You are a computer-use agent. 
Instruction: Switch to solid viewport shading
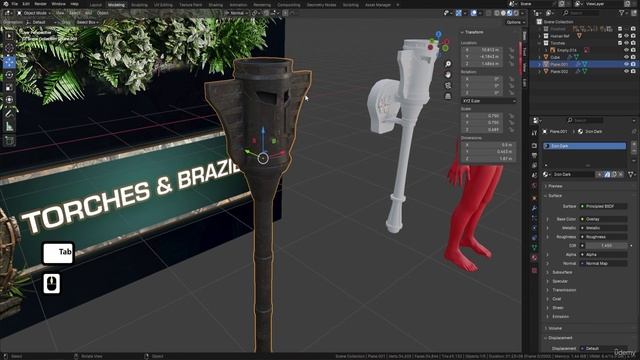click(x=503, y=13)
